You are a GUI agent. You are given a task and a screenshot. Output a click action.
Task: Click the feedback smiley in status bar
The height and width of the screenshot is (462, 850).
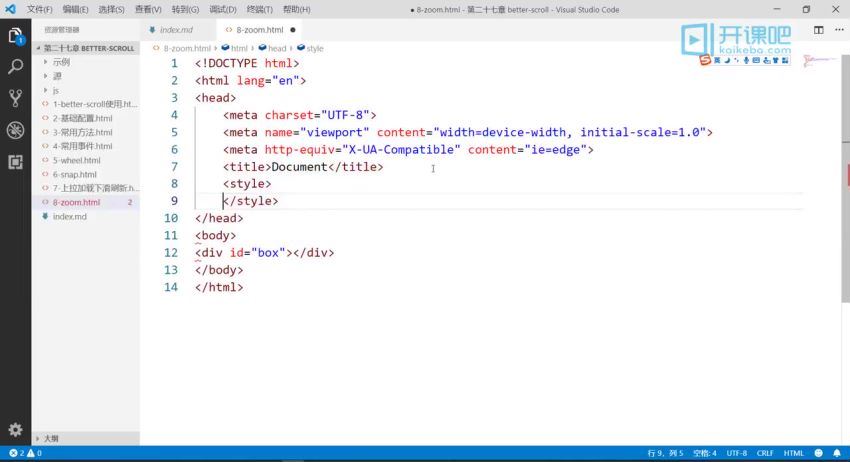819,453
